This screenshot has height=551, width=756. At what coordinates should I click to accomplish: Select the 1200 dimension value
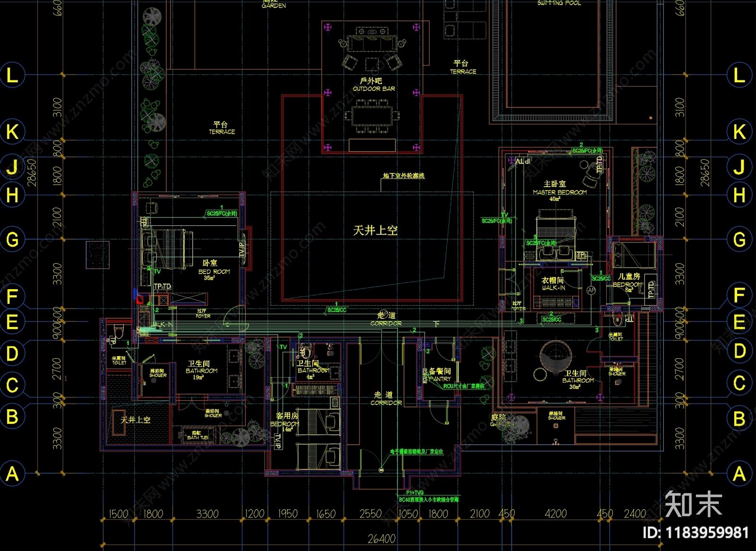click(255, 514)
